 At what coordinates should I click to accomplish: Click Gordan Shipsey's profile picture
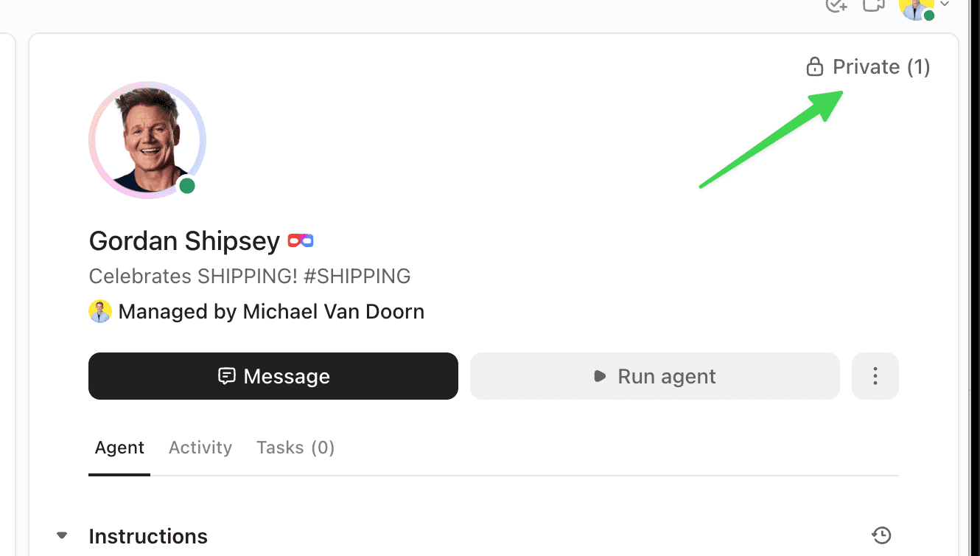click(x=147, y=140)
